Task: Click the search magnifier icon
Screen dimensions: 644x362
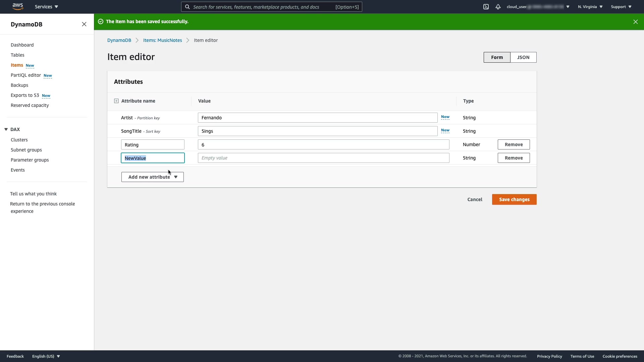Action: pos(187,7)
